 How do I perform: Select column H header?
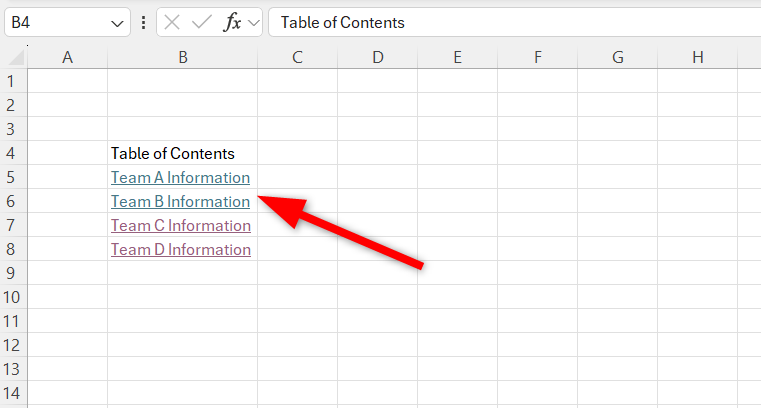point(697,58)
